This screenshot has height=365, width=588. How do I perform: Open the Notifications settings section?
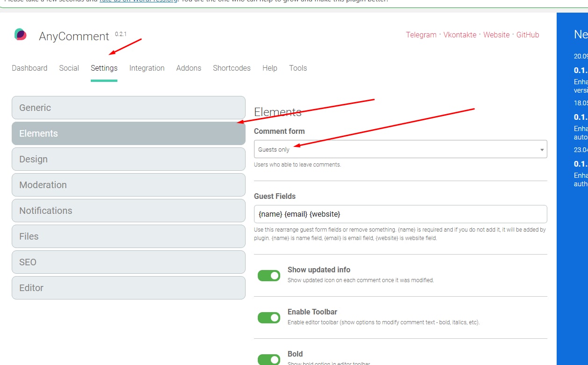129,211
